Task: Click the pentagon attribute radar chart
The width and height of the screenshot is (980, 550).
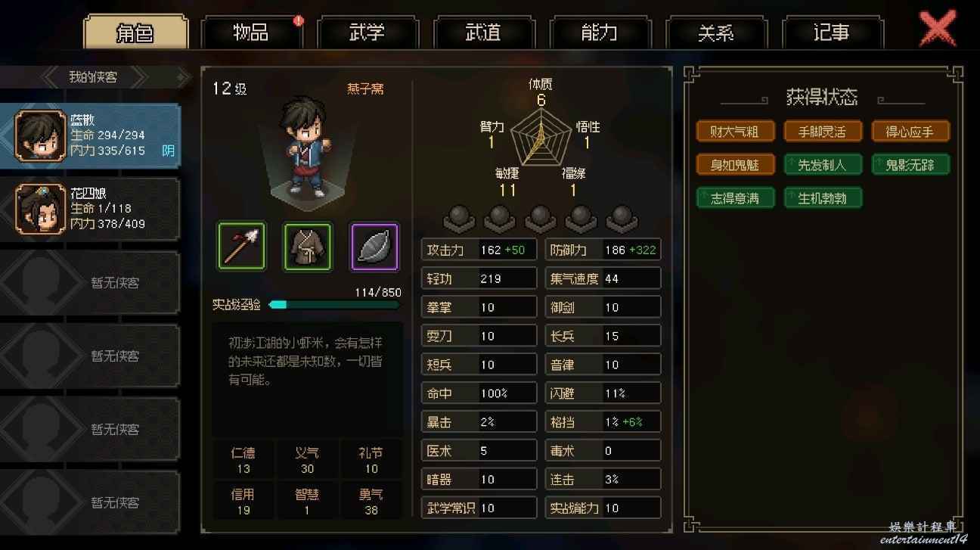Action: click(540, 138)
